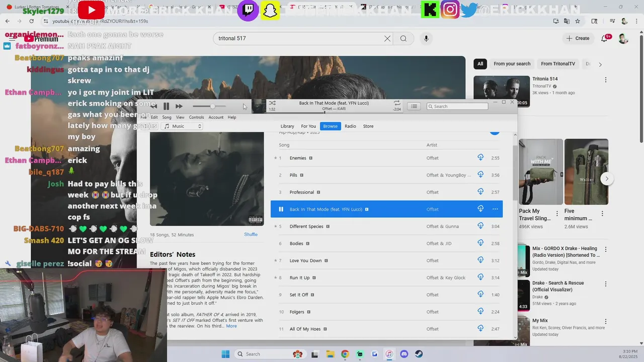The width and height of the screenshot is (644, 362).
Task: Open the Help menu in iTunes
Action: pyautogui.click(x=231, y=117)
